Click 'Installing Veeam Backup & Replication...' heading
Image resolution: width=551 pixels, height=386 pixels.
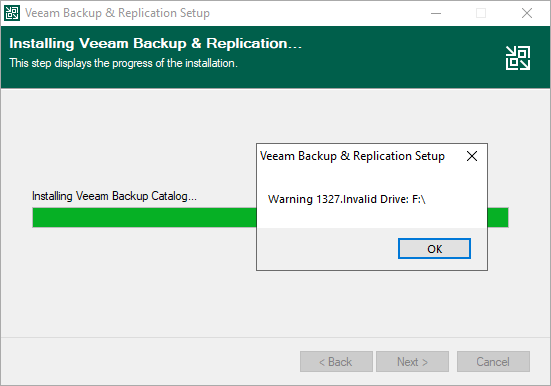pos(155,44)
